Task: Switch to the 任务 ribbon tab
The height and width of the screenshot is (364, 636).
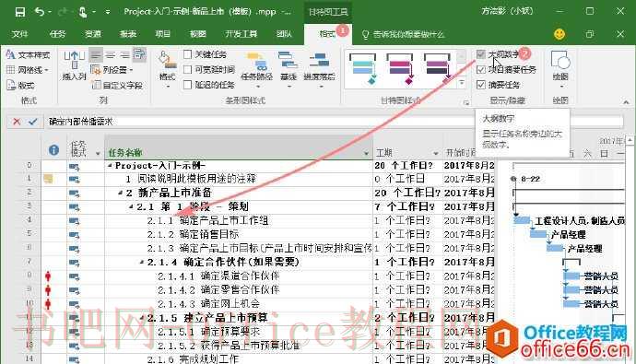Action: click(57, 34)
